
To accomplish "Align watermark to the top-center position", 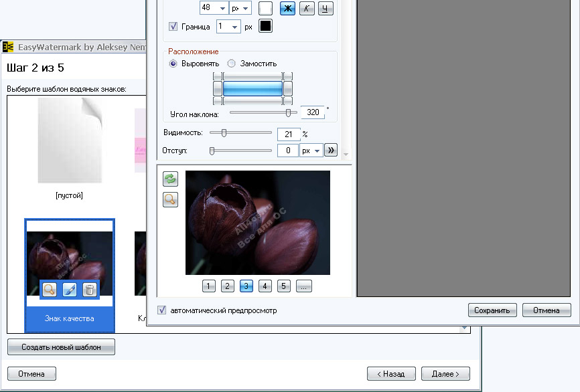I will (x=252, y=76).
